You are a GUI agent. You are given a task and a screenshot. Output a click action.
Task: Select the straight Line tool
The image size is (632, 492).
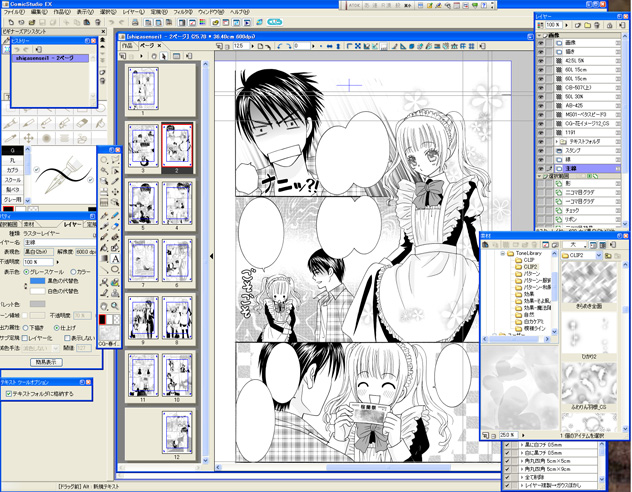click(x=104, y=269)
